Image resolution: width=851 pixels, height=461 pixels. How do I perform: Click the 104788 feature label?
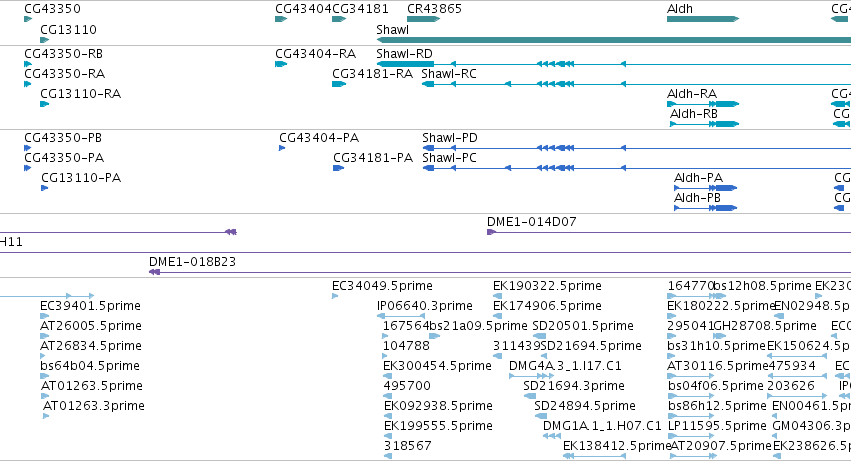tap(406, 346)
